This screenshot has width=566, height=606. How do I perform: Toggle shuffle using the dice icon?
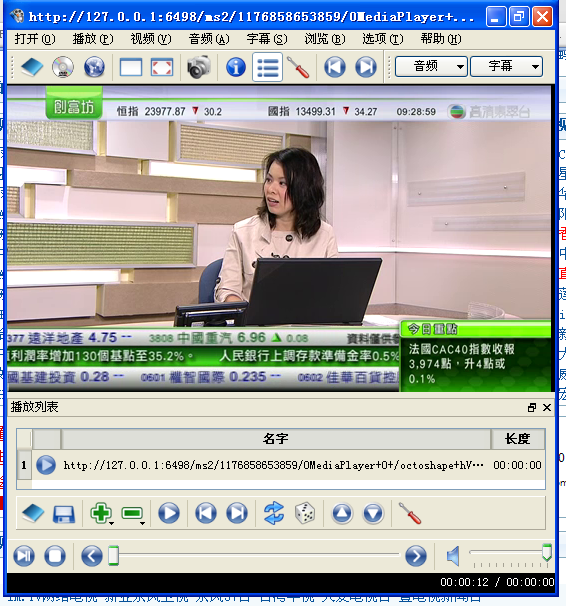pos(305,513)
